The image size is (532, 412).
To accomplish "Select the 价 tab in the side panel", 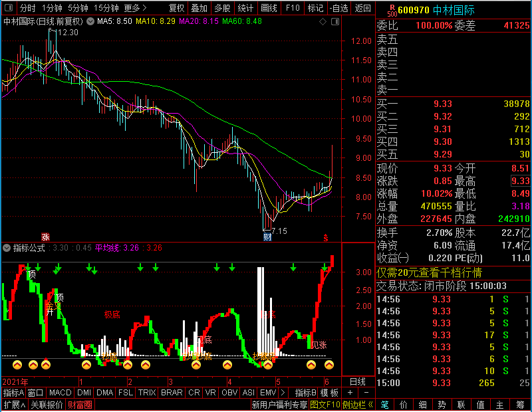I will tap(404, 405).
